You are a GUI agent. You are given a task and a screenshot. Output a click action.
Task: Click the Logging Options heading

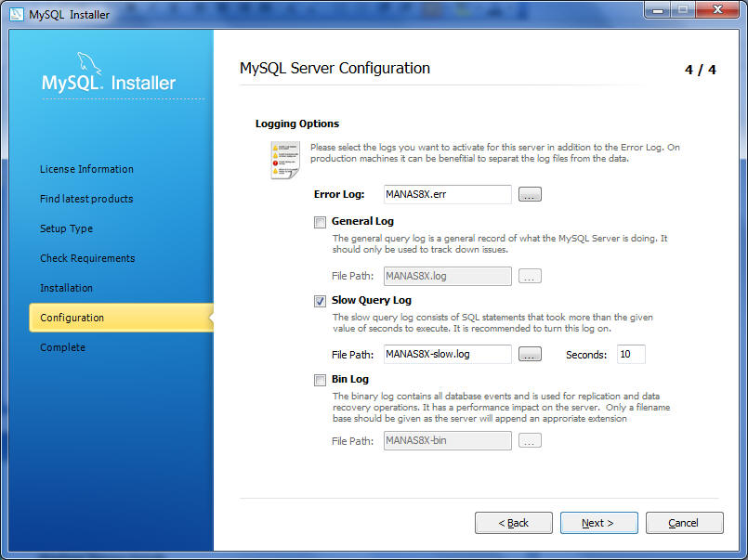click(x=297, y=124)
